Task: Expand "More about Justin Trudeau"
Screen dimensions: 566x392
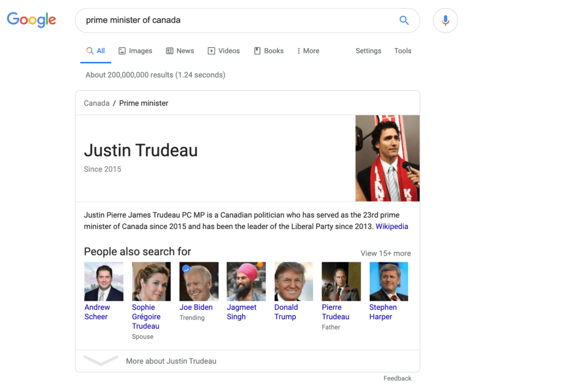Action: click(x=171, y=361)
